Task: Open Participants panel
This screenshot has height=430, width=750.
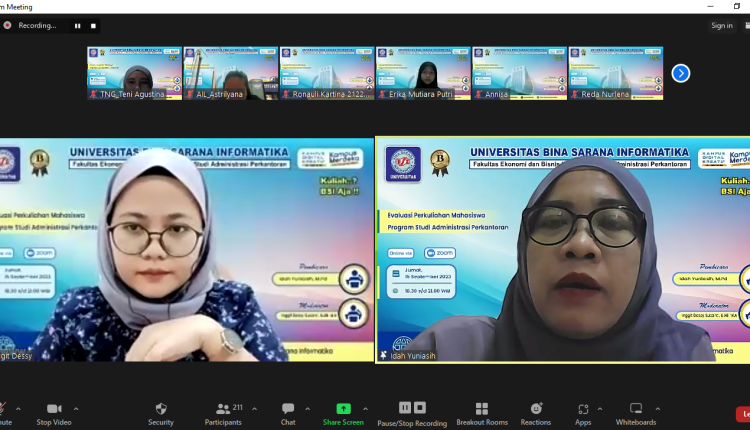Action: [x=223, y=414]
